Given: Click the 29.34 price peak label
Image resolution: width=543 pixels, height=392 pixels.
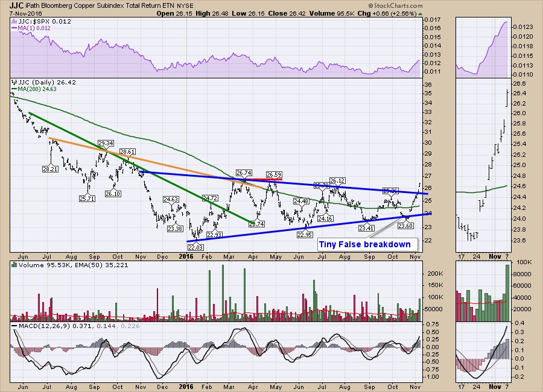Looking at the screenshot, I should (106, 144).
